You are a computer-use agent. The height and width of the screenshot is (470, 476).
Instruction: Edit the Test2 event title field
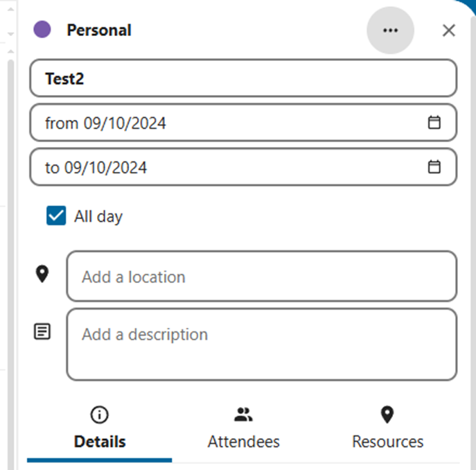[x=243, y=78]
